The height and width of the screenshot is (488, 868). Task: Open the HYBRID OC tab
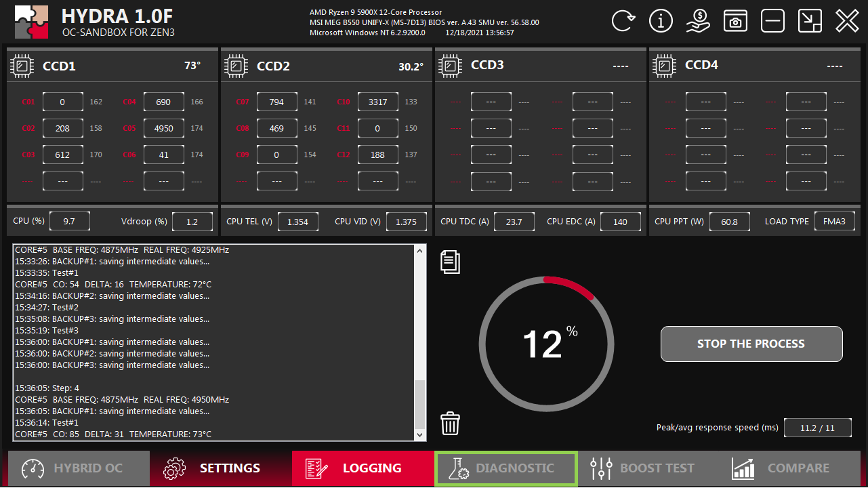point(79,468)
